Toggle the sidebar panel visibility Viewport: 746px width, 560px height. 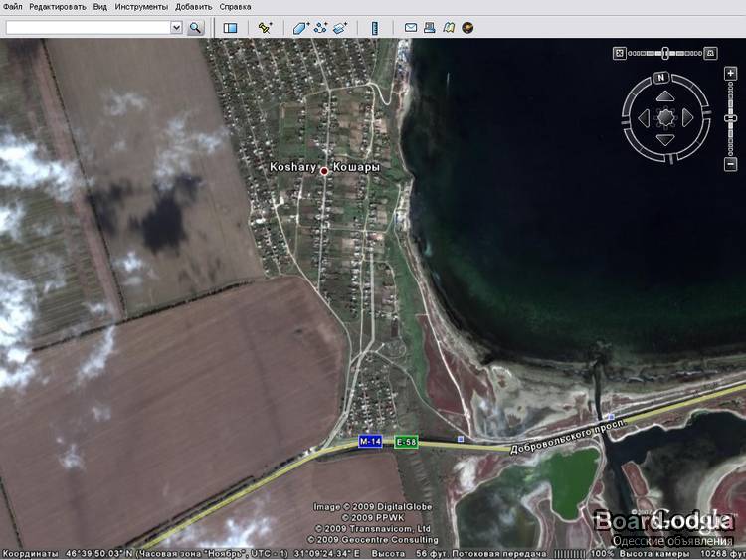click(230, 28)
